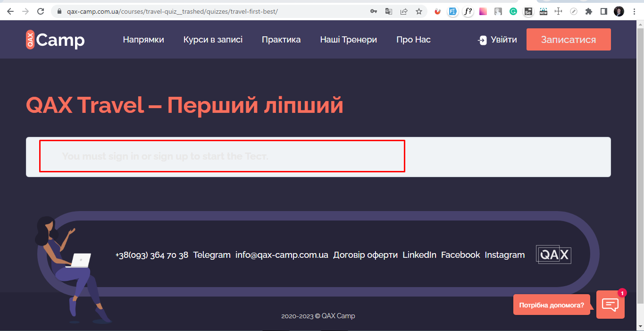Toggle the bookmark star for this page
Viewport: 644px width, 331px height.
tap(419, 11)
